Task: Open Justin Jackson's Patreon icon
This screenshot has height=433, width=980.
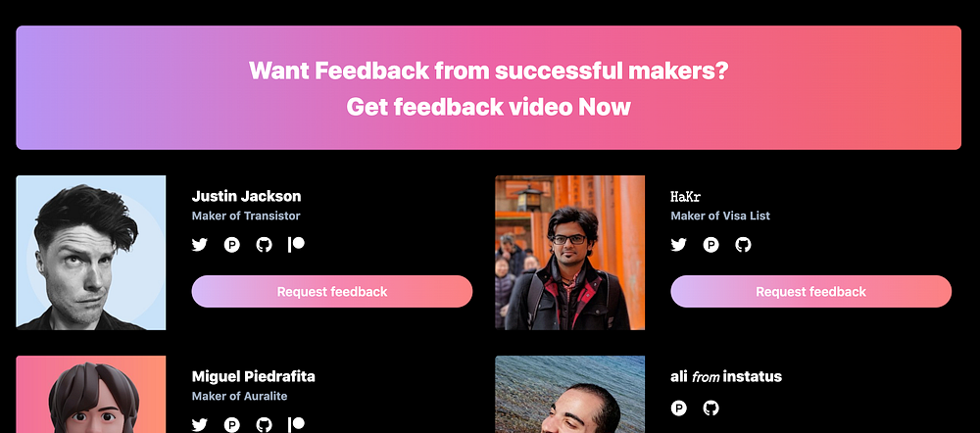Action: (x=296, y=244)
